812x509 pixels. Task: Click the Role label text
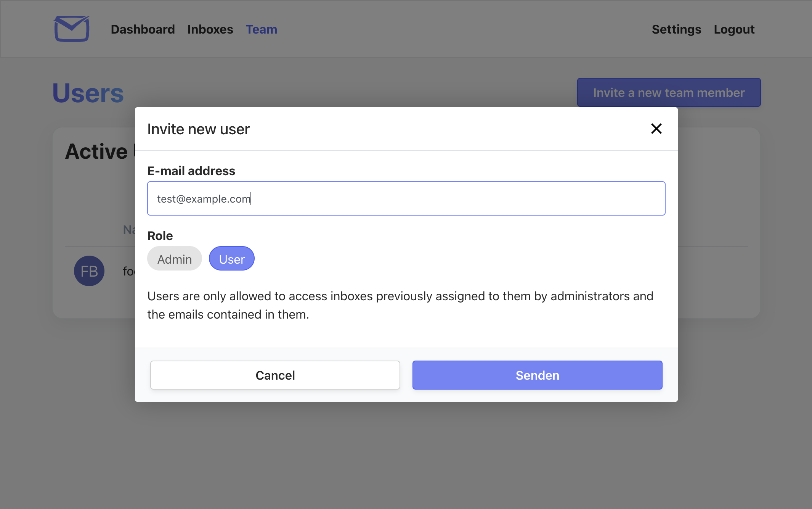[160, 236]
